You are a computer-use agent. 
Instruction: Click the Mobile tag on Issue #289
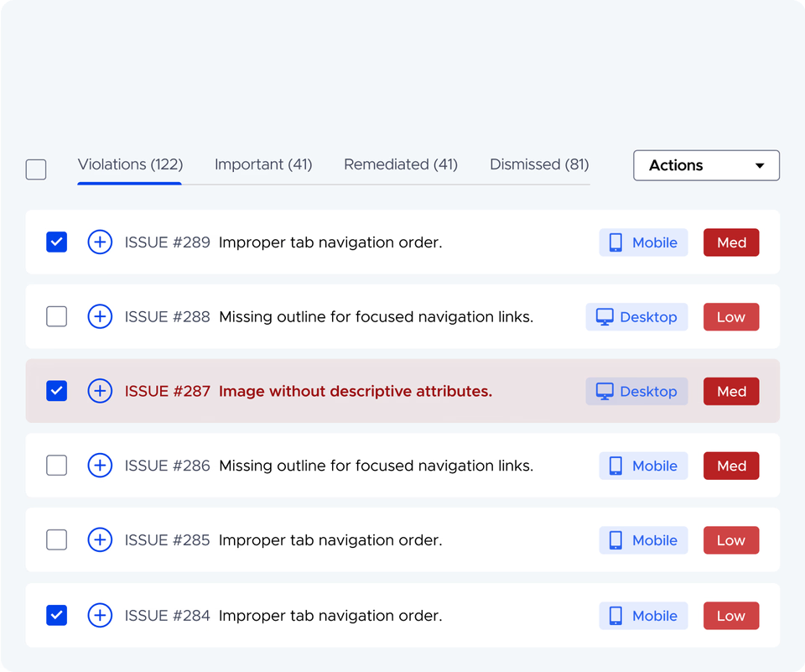coord(643,242)
